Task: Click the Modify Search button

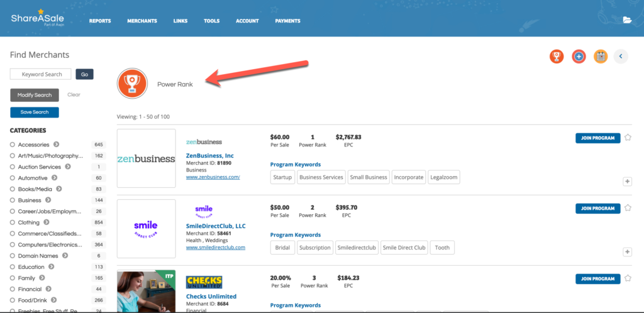Action: pyautogui.click(x=35, y=95)
